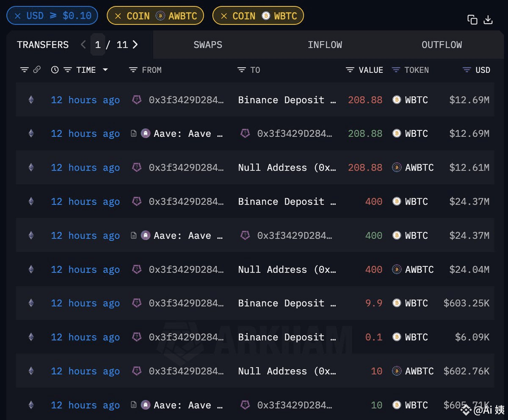Click the WBTC token icon in the first row
Screen dimensions: 508x420
coord(397,100)
